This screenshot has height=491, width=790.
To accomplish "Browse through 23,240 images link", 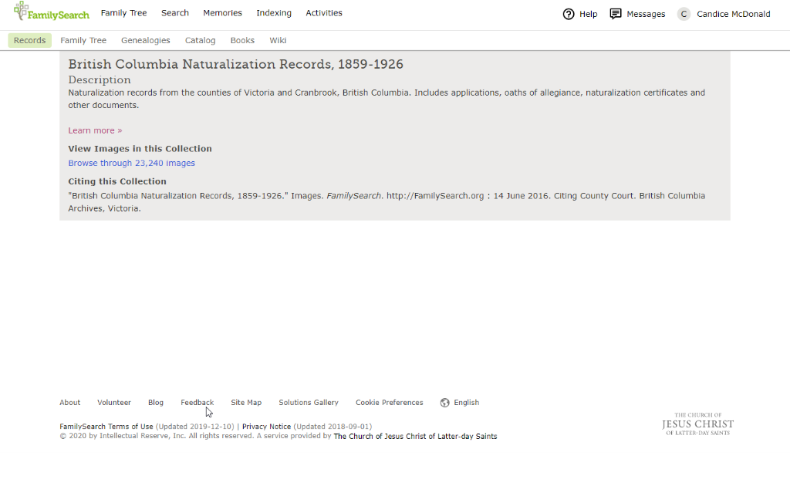I will click(131, 163).
